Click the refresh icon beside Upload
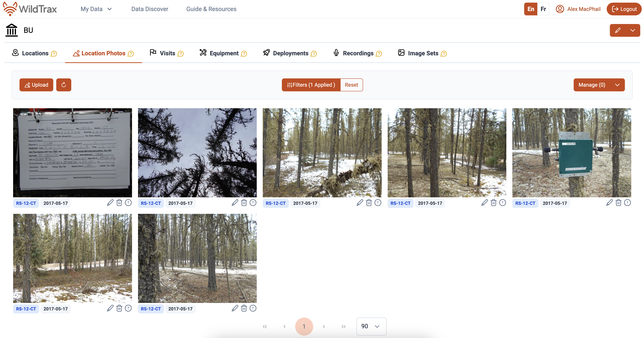The height and width of the screenshot is (338, 644). [x=64, y=85]
